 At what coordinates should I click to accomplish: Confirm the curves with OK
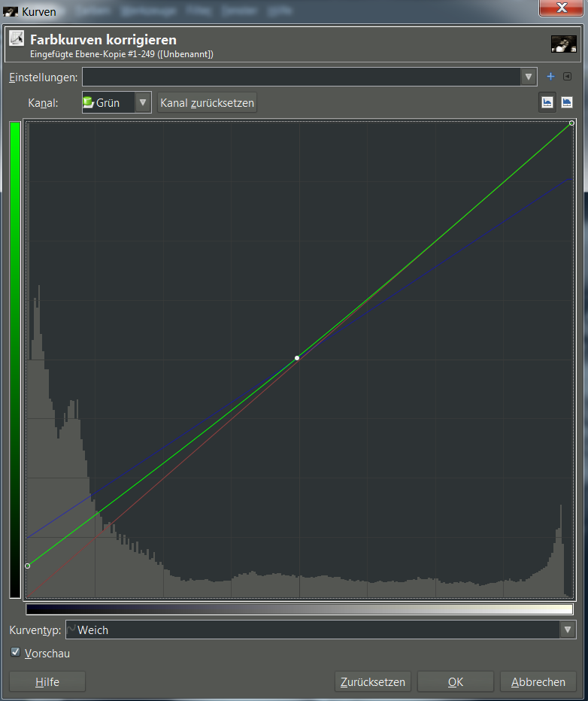pos(455,682)
